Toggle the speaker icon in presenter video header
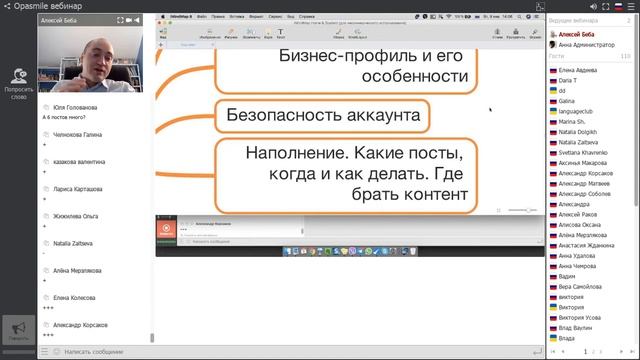Screen dimensions: 640x360 point(137,20)
